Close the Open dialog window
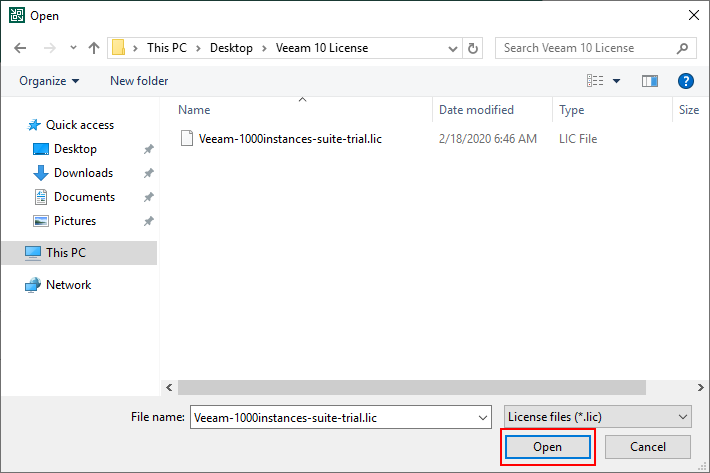 click(x=693, y=15)
